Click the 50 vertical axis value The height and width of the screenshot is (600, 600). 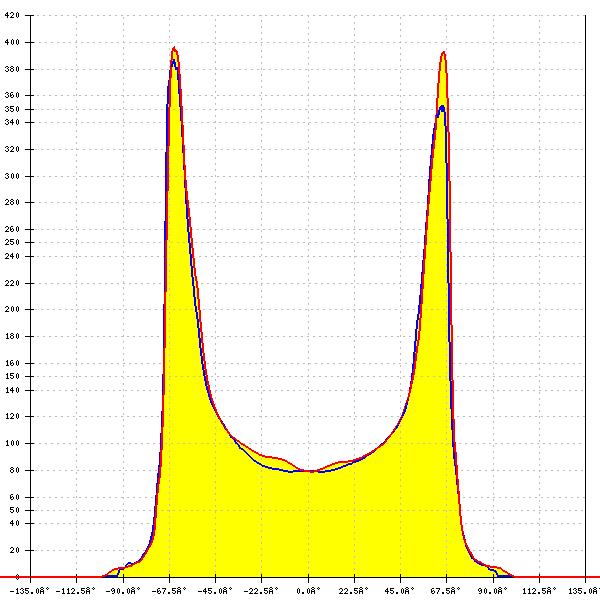15,510
